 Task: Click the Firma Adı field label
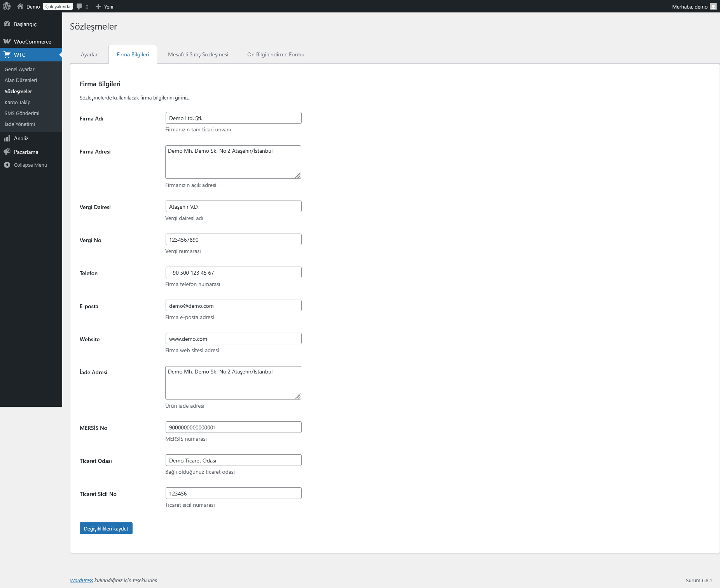tap(91, 119)
